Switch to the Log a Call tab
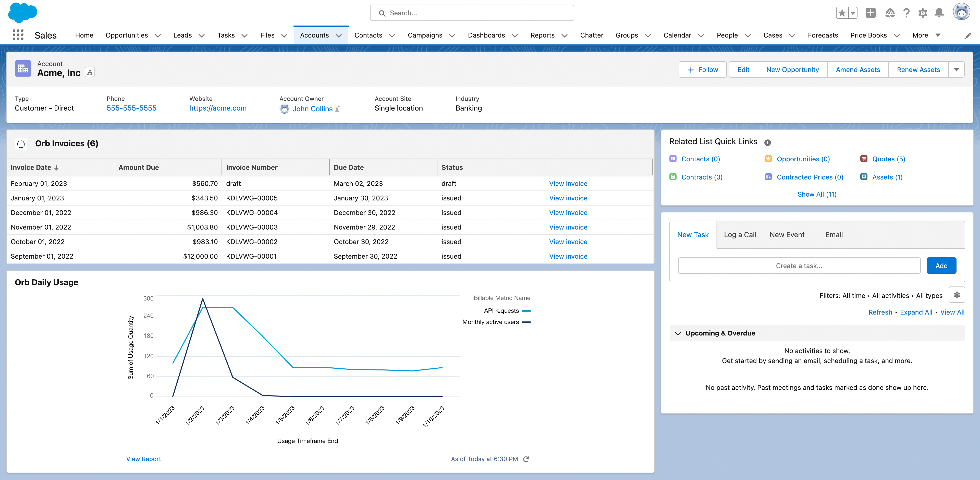 tap(740, 235)
